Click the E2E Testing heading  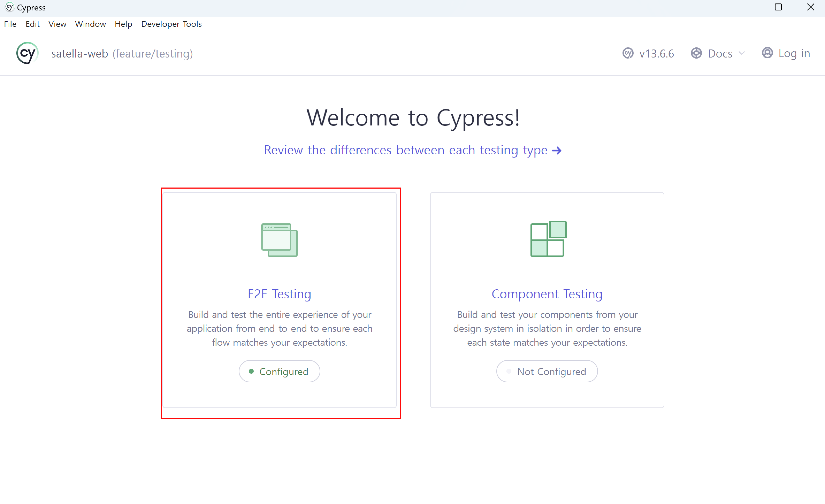coord(280,294)
